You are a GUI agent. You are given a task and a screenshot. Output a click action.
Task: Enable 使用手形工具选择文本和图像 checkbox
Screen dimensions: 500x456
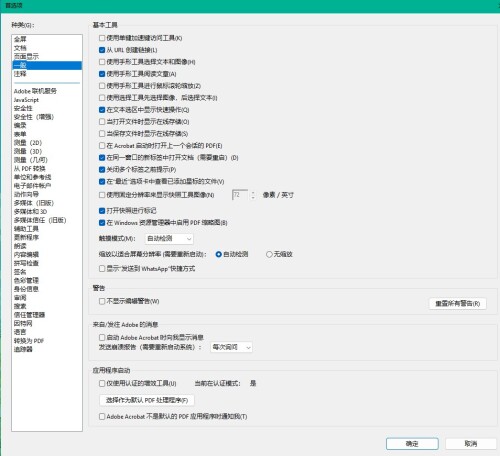102,62
